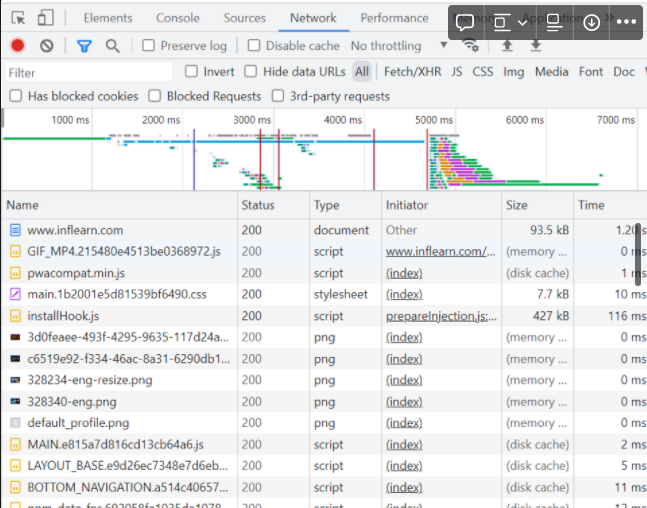This screenshot has height=508, width=647.
Task: Click image icon beside default_profile.png
Action: 15,423
